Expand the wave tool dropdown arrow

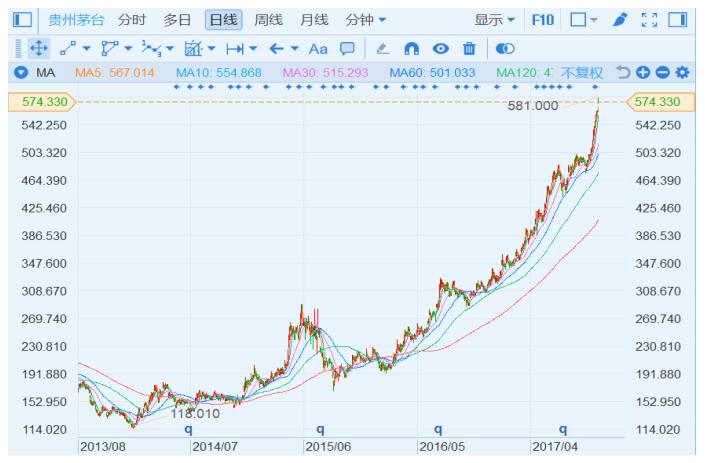pos(170,48)
